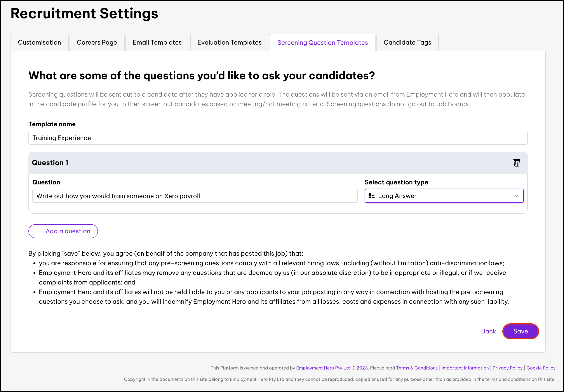This screenshot has height=392, width=564.
Task: Open the Careers Page tab
Action: 97,42
